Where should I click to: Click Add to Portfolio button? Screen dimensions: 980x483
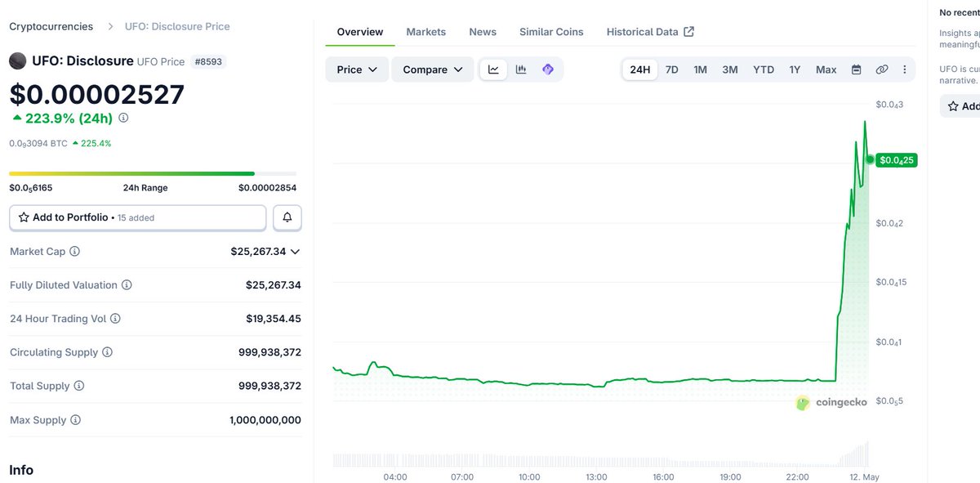click(x=137, y=217)
